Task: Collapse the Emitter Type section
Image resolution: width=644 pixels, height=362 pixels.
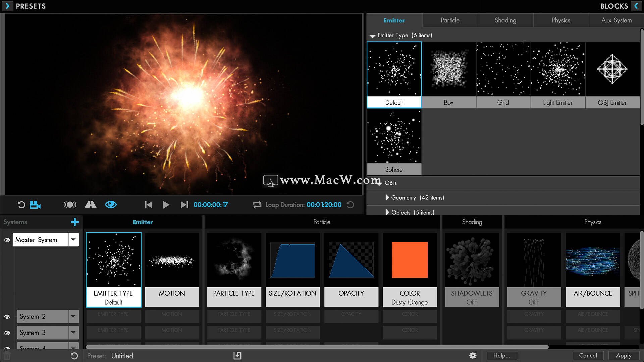Action: [x=372, y=36]
